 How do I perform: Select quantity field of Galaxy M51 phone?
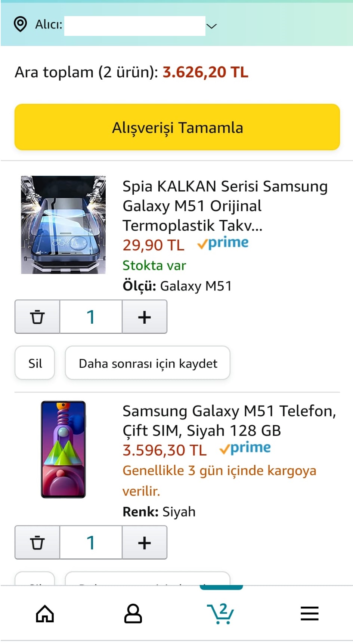(91, 543)
